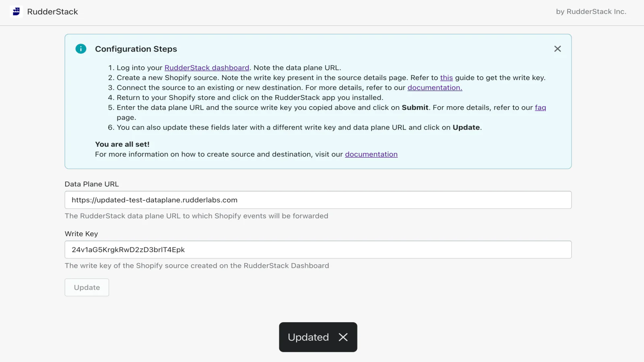The width and height of the screenshot is (644, 362).
Task: Click the dataplane URL text to edit it
Action: pyautogui.click(x=154, y=200)
